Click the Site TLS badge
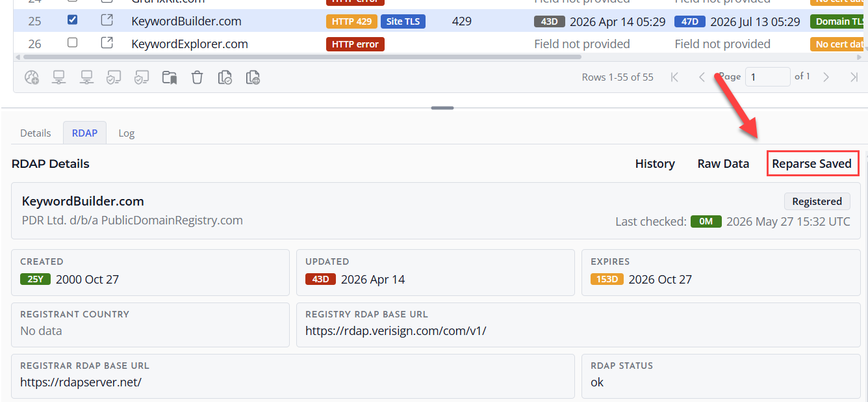Image resolution: width=868 pixels, height=402 pixels. [403, 21]
